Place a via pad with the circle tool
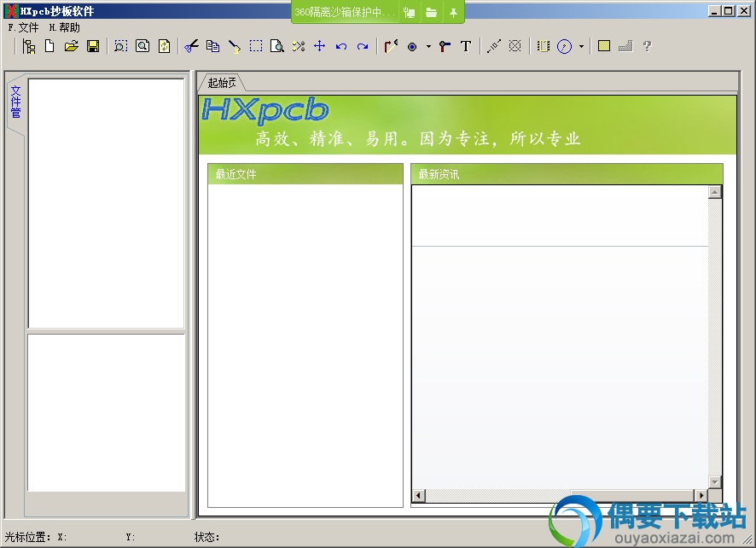Screen dimensions: 756x548 [x=412, y=47]
